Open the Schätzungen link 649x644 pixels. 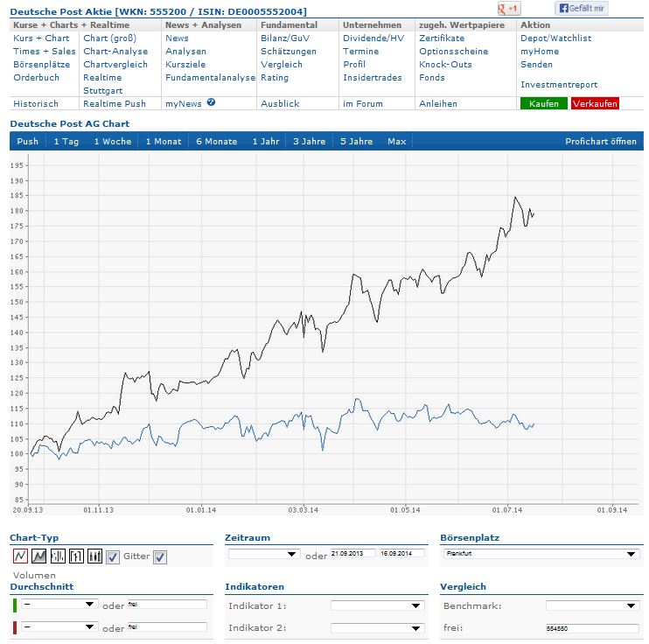coord(288,52)
